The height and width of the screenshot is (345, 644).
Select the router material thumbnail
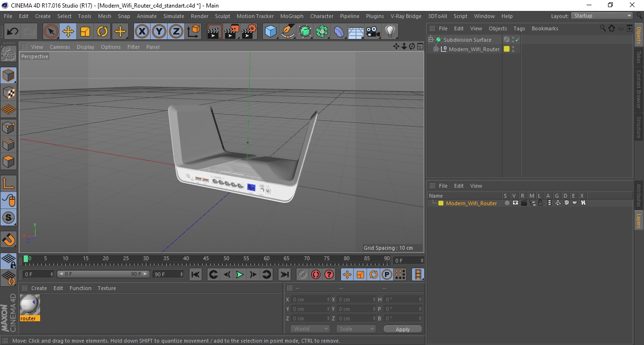coord(30,305)
